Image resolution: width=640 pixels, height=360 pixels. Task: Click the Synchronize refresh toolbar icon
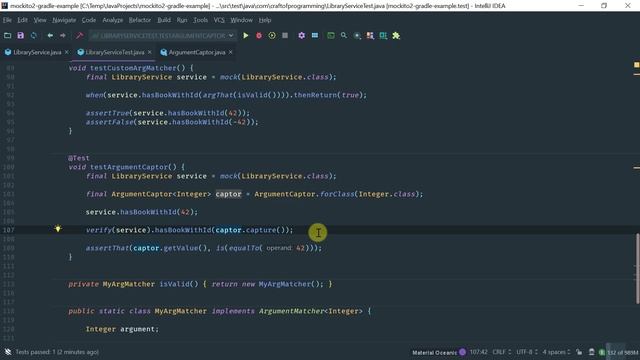[33, 36]
